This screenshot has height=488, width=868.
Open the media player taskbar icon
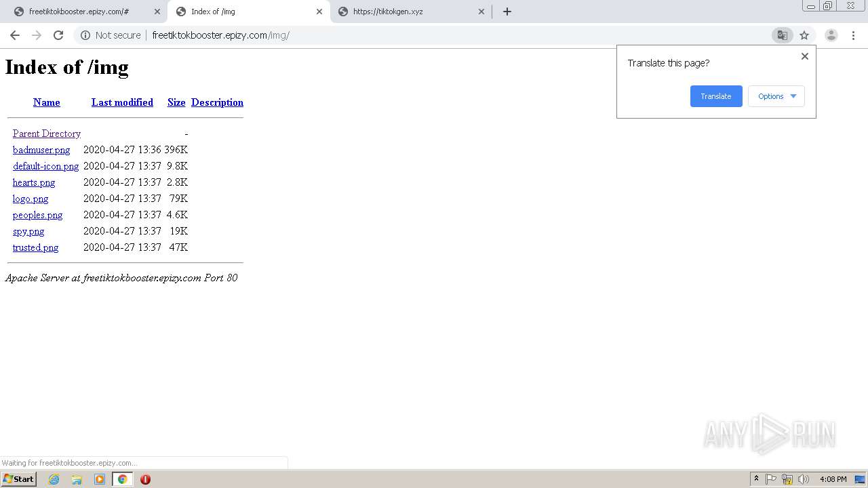pyautogui.click(x=100, y=479)
